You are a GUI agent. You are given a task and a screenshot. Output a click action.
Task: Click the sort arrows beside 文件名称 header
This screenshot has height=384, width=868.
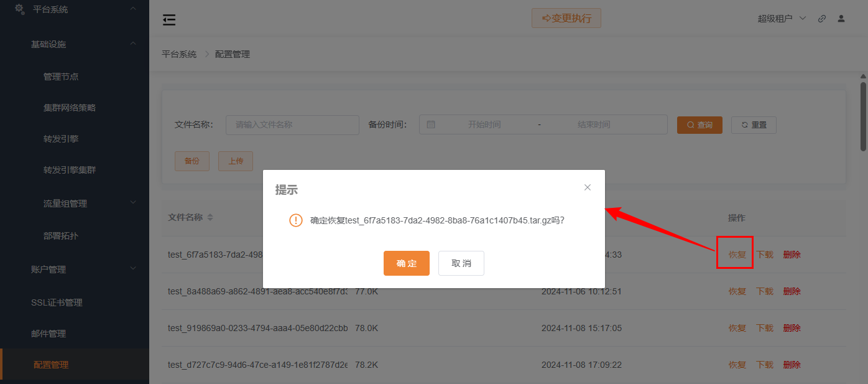(x=210, y=217)
